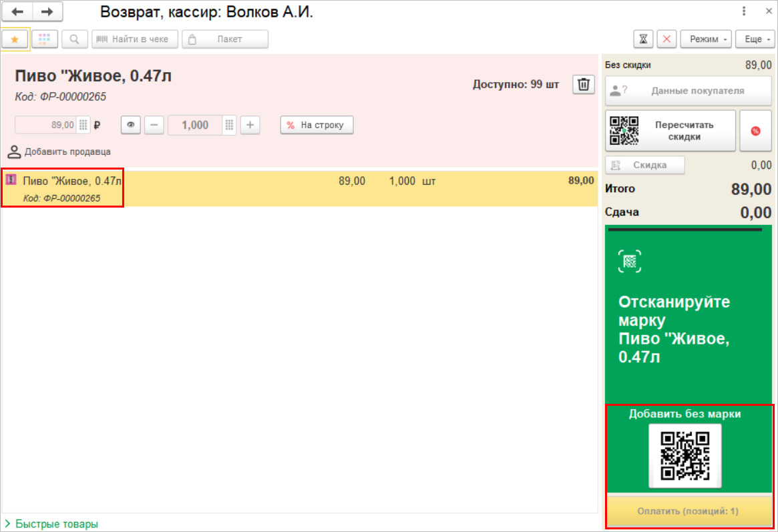Open the colored tile grid icon

click(45, 39)
